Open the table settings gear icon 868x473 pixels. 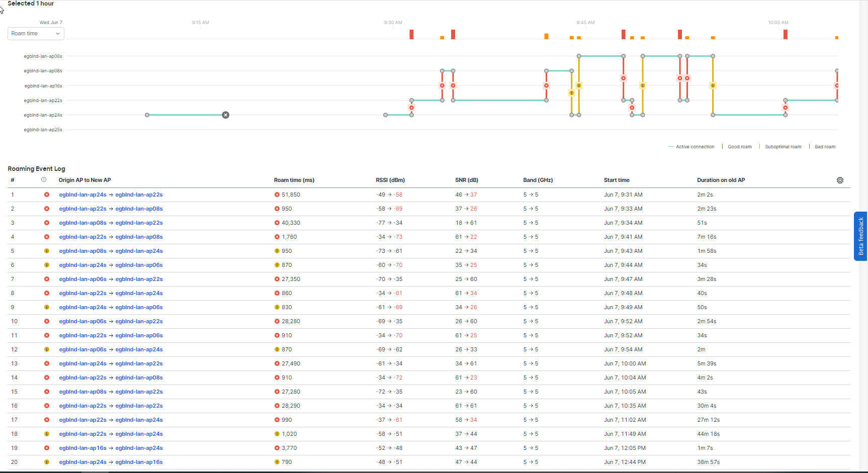pyautogui.click(x=840, y=180)
